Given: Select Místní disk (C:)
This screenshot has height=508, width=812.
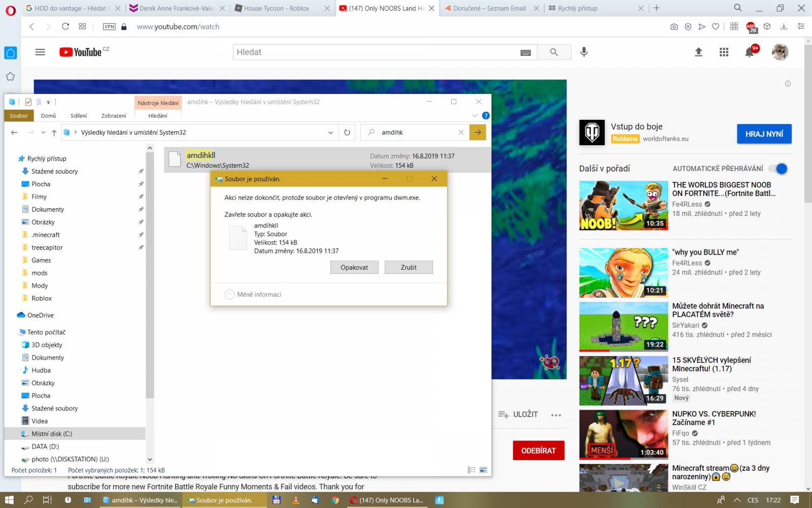Looking at the screenshot, I should point(52,434).
